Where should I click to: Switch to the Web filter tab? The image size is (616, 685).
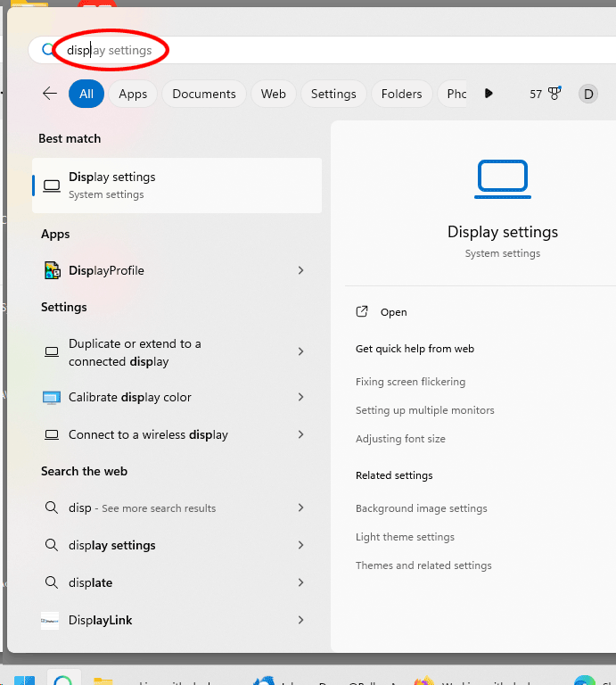[x=274, y=94]
